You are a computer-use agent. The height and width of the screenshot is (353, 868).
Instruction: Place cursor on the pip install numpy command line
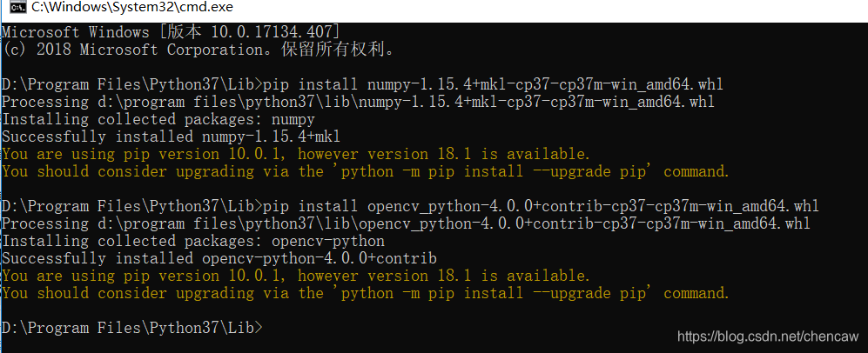[362, 85]
